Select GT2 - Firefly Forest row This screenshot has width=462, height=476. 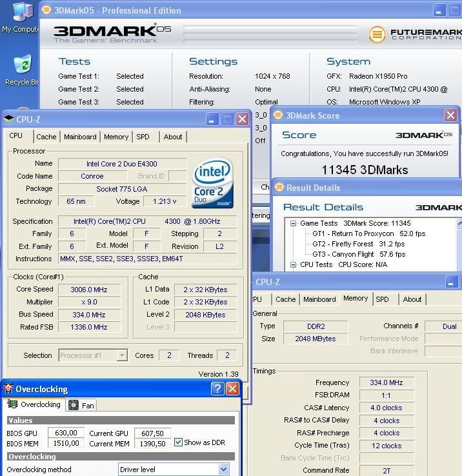point(358,244)
